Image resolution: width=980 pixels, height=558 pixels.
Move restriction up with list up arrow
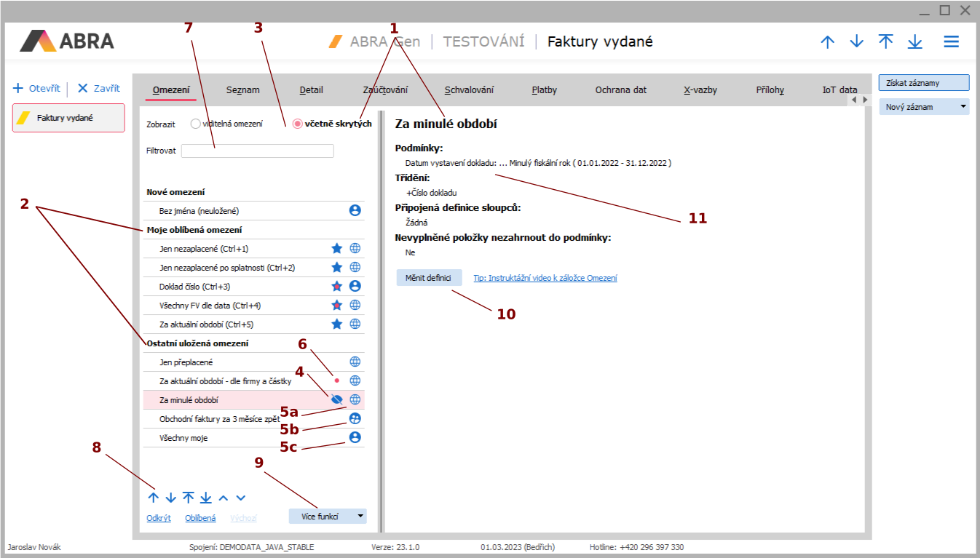(x=153, y=498)
